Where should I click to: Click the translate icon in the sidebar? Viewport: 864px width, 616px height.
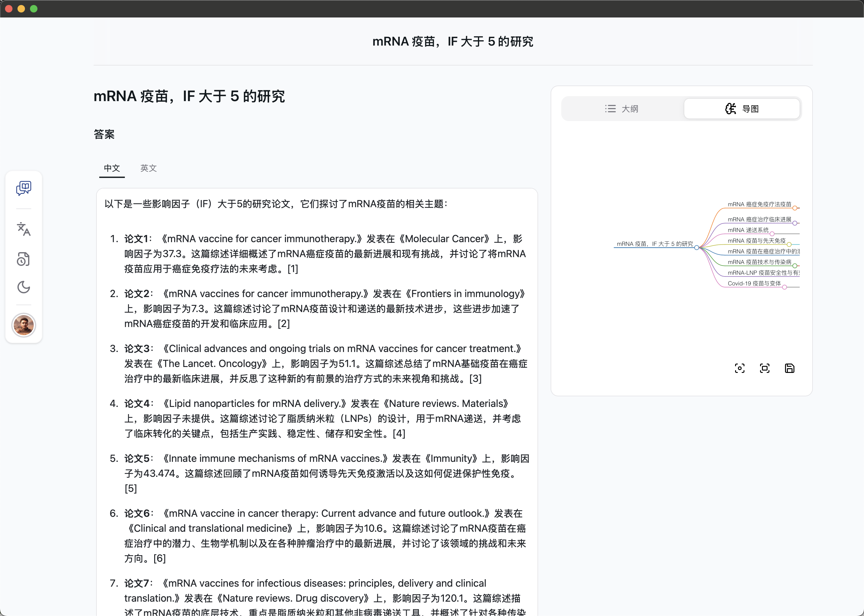[23, 229]
